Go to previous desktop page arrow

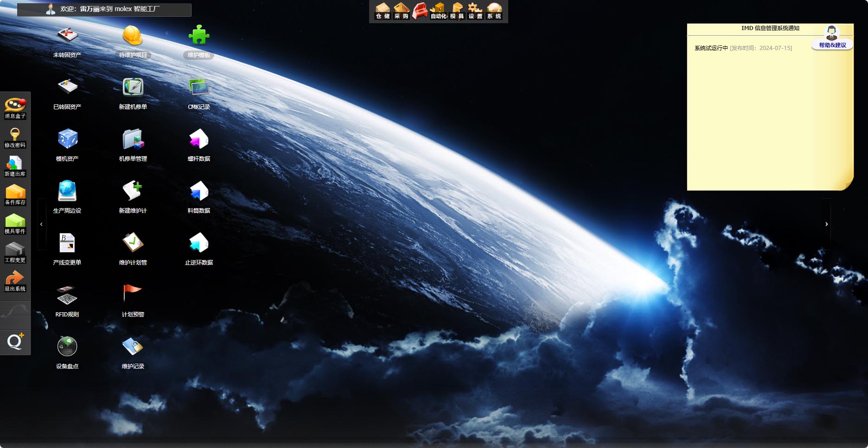click(x=41, y=224)
